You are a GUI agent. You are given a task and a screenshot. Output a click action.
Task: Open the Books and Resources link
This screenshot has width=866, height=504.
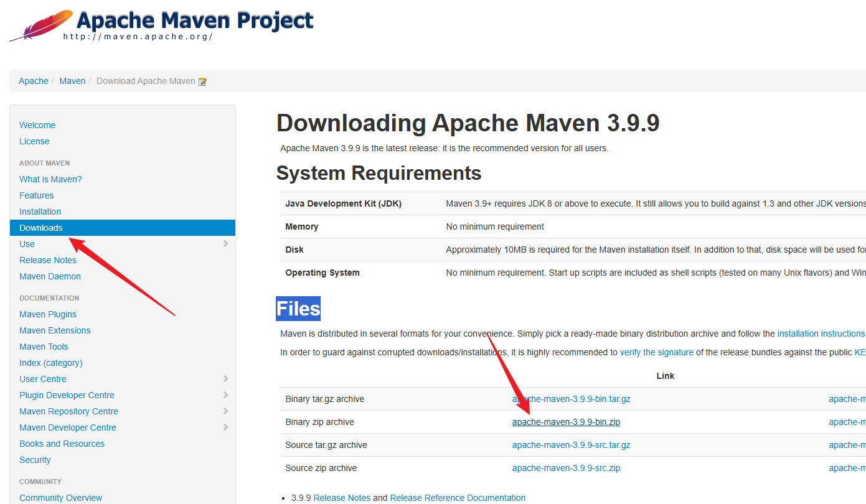pyautogui.click(x=62, y=444)
